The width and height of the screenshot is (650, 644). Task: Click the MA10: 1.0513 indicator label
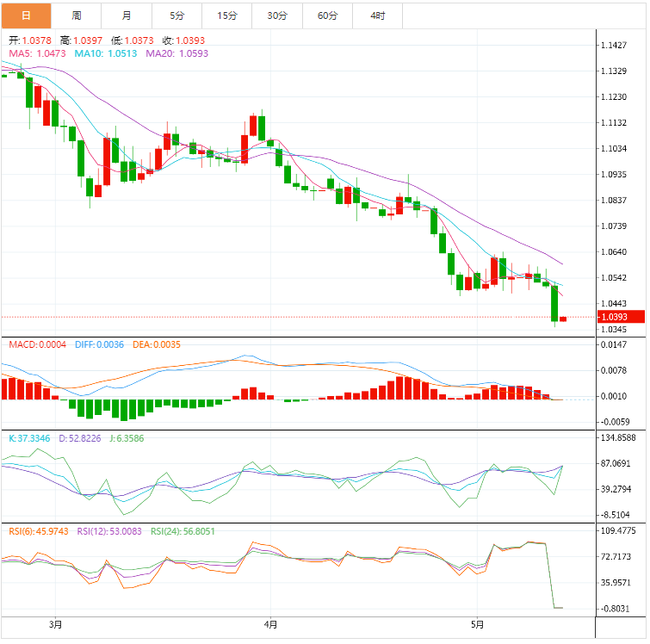(106, 53)
